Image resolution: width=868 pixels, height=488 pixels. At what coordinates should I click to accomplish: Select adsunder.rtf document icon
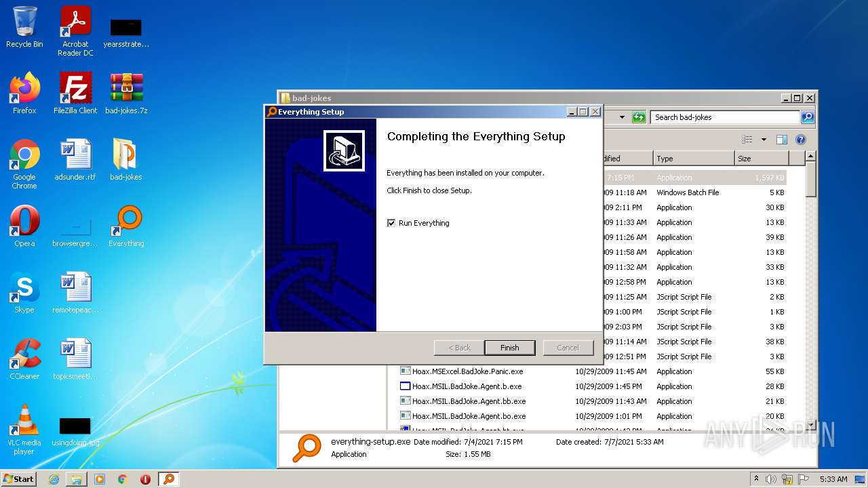coord(75,160)
